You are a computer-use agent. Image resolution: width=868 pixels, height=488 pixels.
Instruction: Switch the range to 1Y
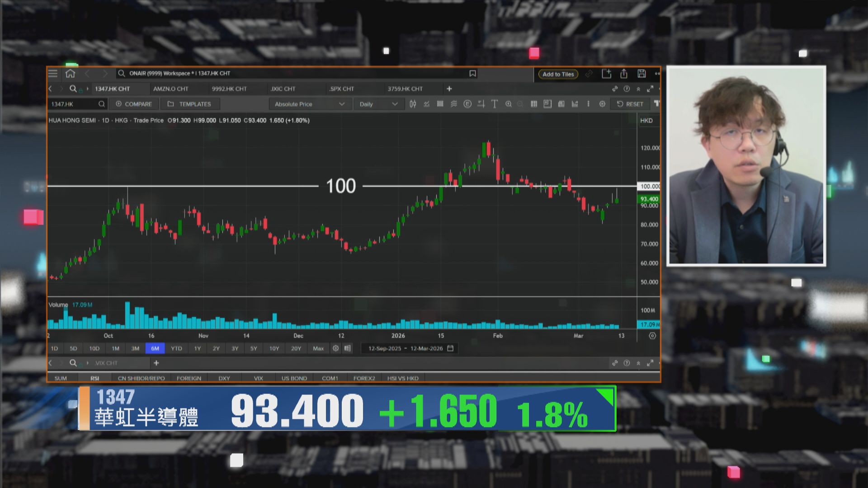click(x=198, y=348)
